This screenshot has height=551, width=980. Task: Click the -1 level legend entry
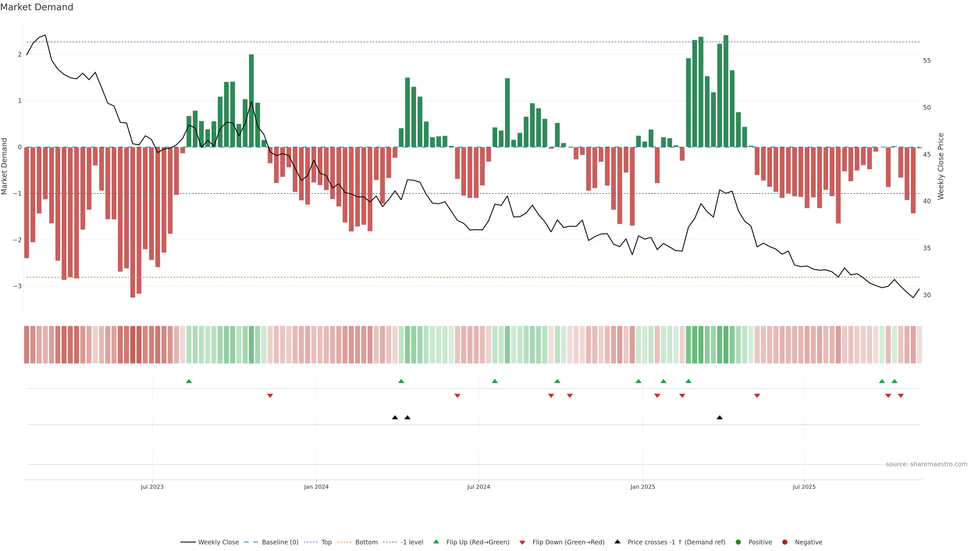[412, 542]
